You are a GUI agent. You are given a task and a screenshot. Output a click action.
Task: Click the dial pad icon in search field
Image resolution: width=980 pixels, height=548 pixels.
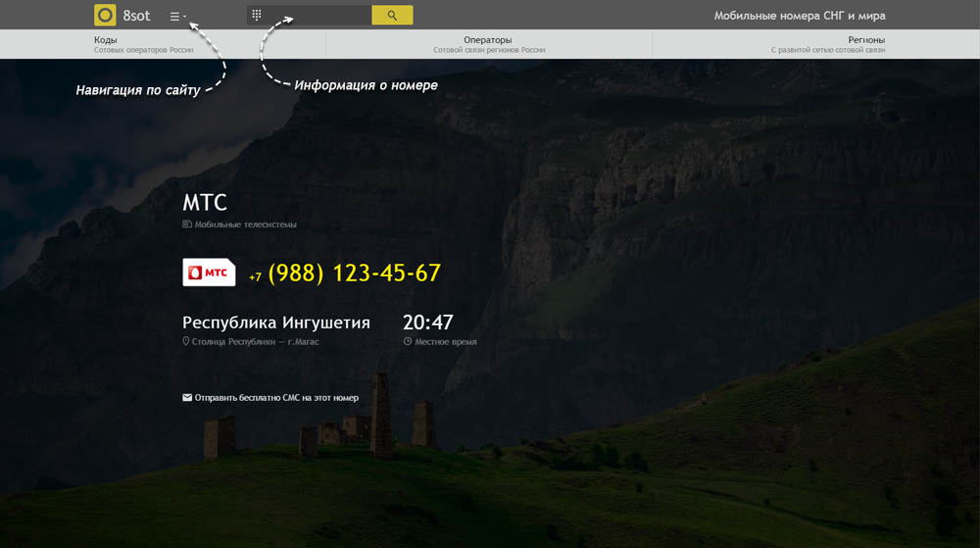click(x=256, y=15)
